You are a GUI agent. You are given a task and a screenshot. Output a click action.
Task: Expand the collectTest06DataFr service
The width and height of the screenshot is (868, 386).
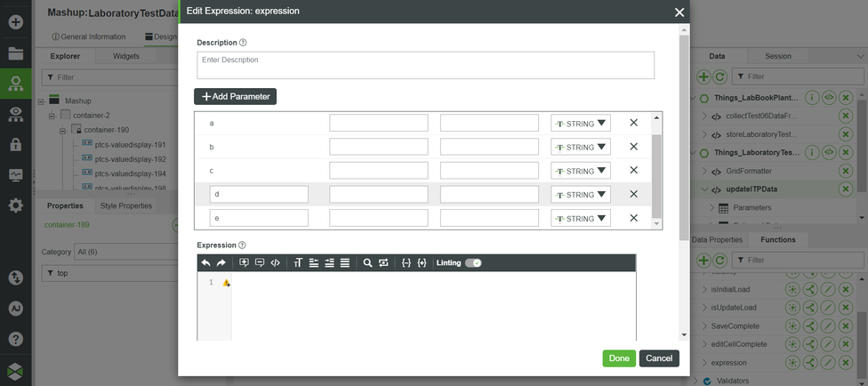click(704, 117)
